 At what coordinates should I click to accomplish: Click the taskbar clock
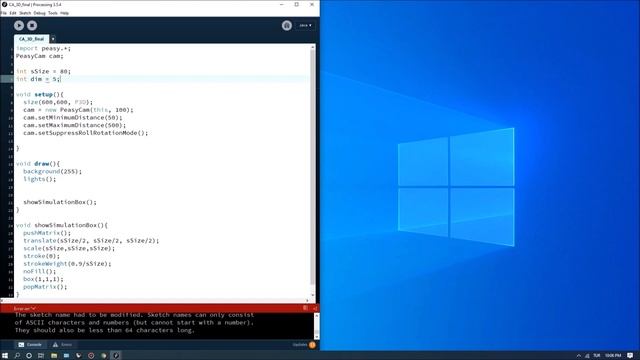pyautogui.click(x=613, y=356)
